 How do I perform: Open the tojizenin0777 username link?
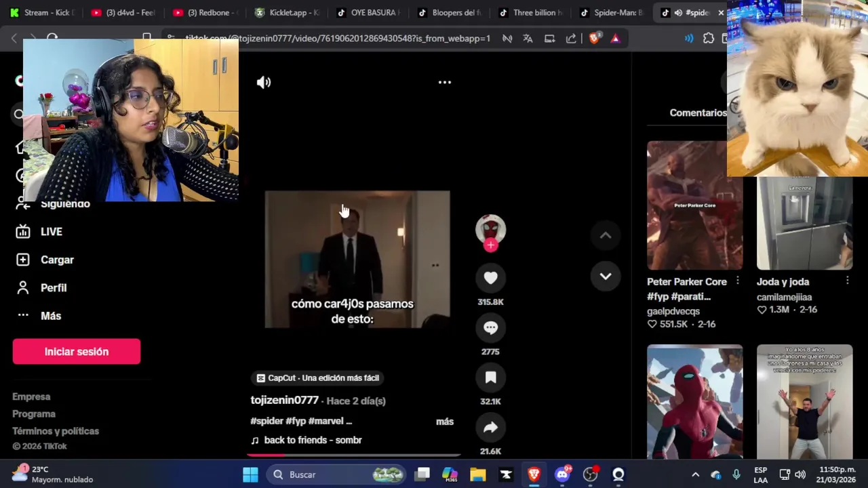tap(284, 401)
